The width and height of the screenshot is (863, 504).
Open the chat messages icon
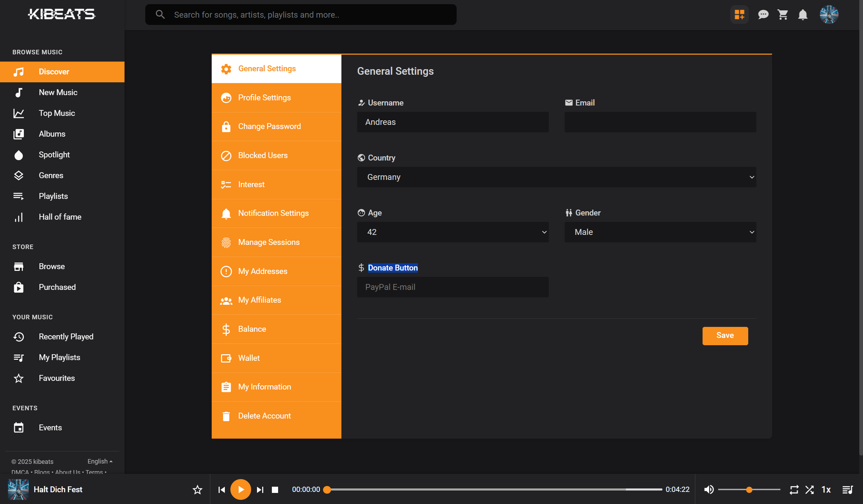(x=763, y=15)
